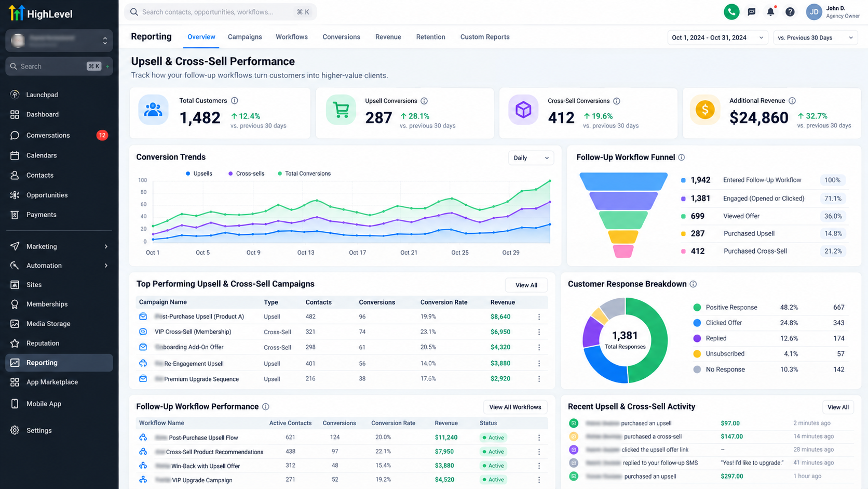Click View All for top campaigns
The height and width of the screenshot is (489, 868).
(x=526, y=285)
